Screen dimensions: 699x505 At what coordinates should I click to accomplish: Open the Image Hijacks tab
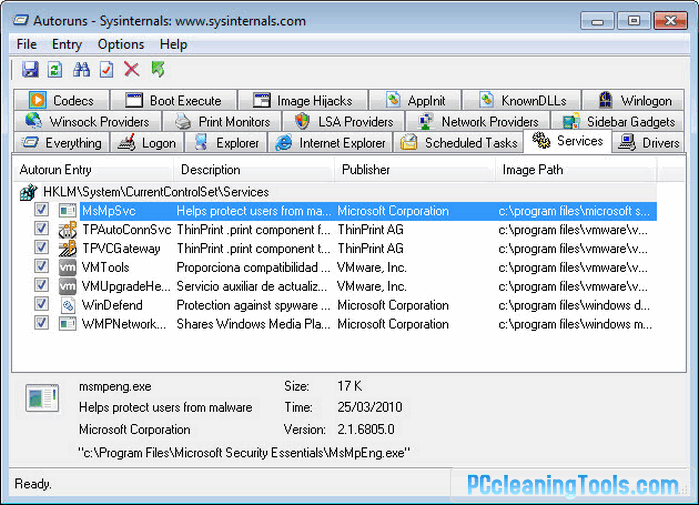tap(303, 100)
